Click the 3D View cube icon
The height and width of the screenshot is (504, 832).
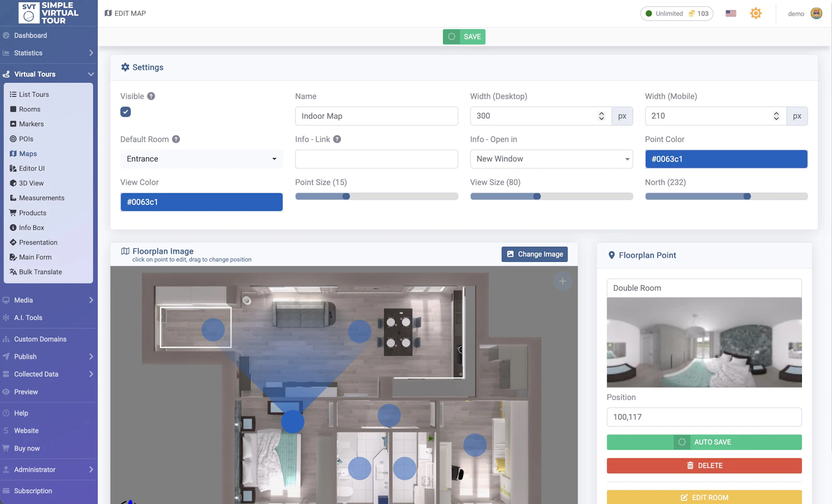point(13,183)
